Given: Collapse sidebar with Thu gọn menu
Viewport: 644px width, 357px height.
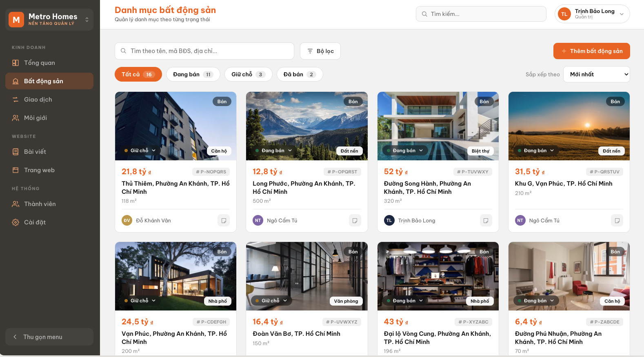Looking at the screenshot, I should pyautogui.click(x=49, y=337).
